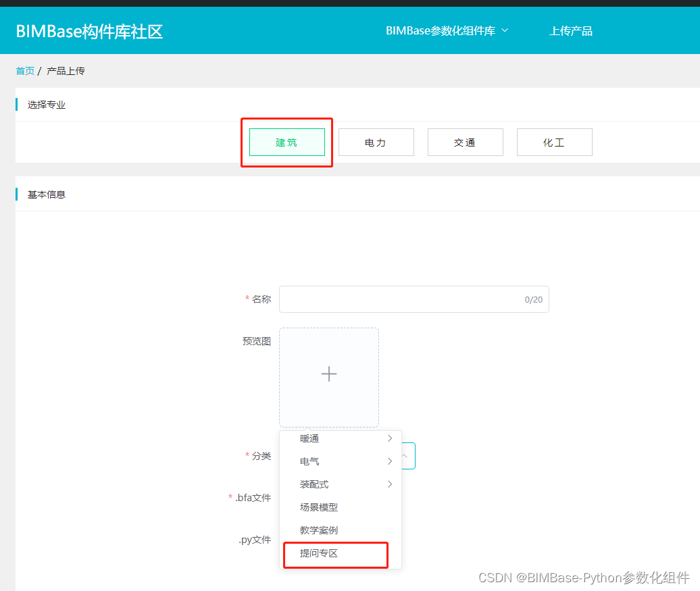Go to 首页 via breadcrumb link
This screenshot has height=591, width=700.
25,71
